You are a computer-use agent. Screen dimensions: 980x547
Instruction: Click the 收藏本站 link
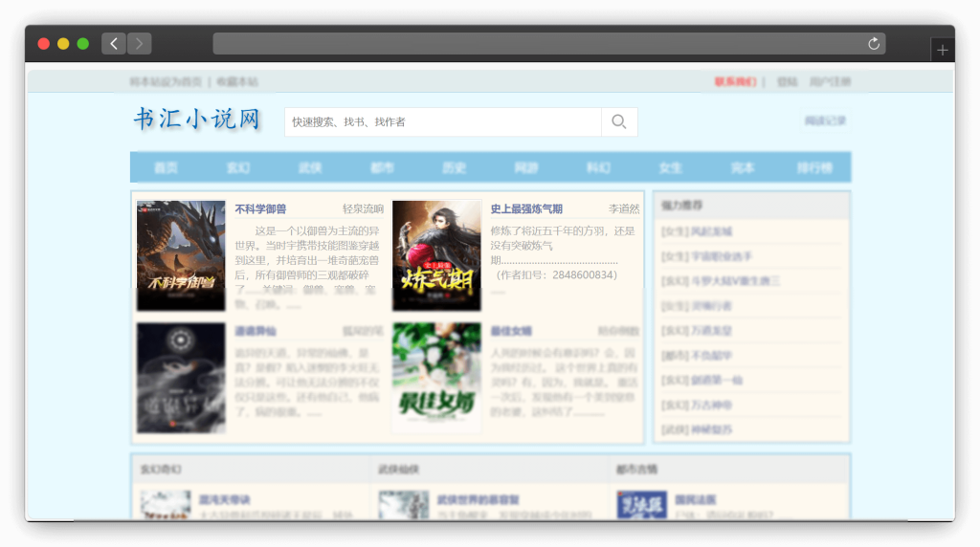coord(237,82)
